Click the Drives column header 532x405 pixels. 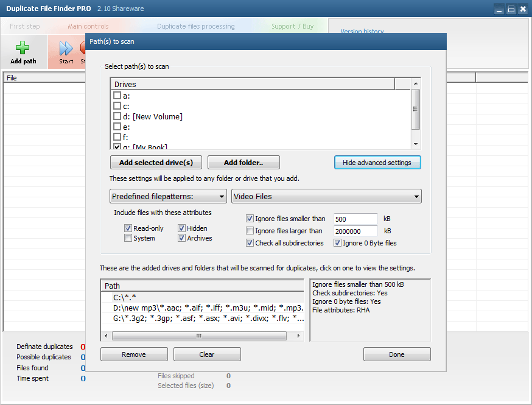253,84
